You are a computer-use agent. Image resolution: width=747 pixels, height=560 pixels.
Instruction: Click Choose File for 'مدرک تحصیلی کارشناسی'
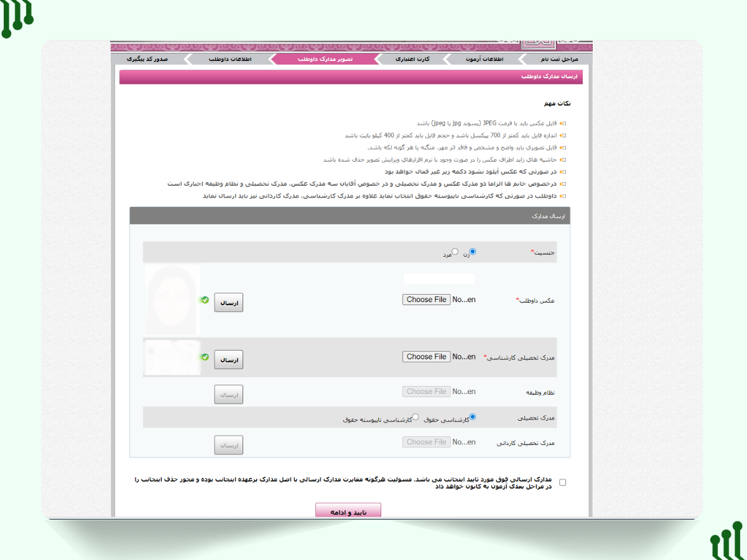click(426, 357)
